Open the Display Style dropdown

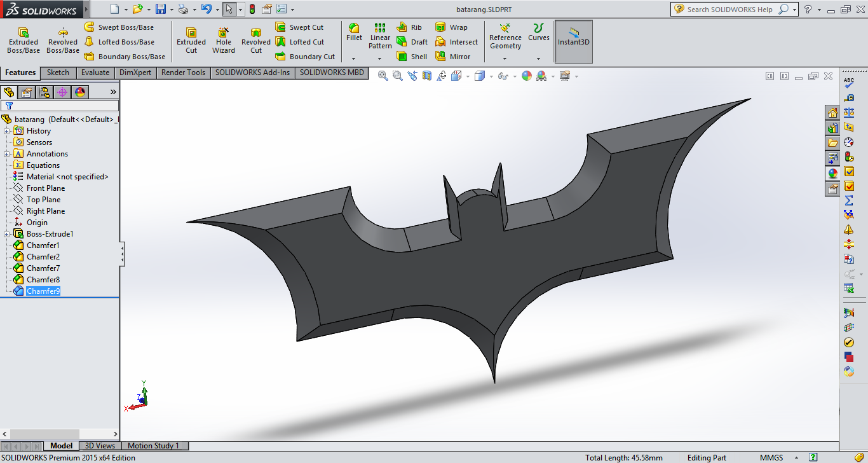490,76
